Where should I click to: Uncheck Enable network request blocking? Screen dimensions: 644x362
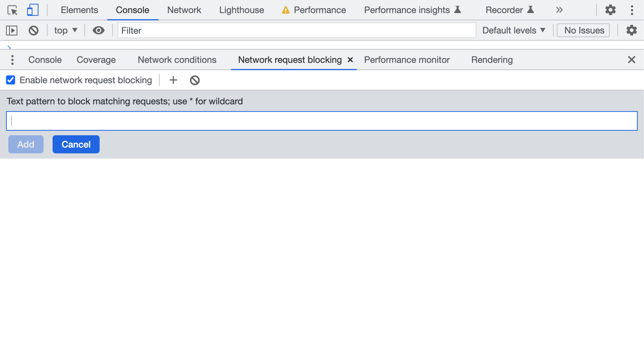coord(11,80)
